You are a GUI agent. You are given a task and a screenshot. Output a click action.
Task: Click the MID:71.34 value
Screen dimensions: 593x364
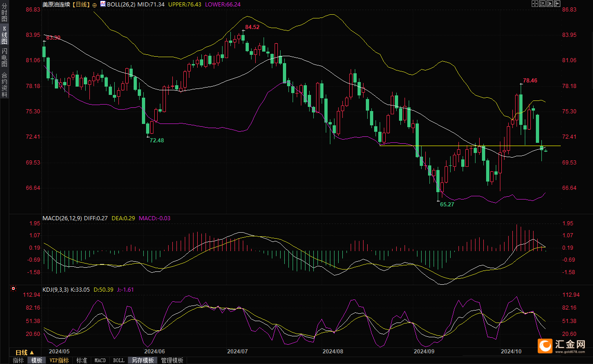coord(151,4)
